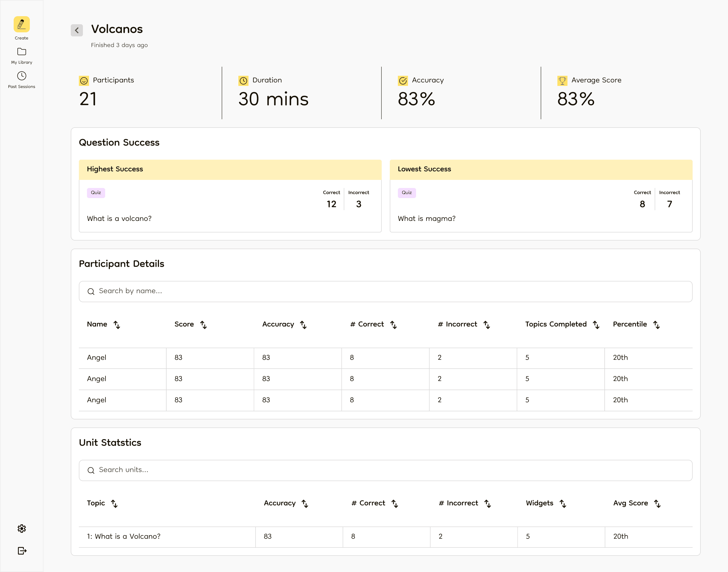The height and width of the screenshot is (572, 728).
Task: Sort unit statistics by Avg Score
Action: coord(657,503)
